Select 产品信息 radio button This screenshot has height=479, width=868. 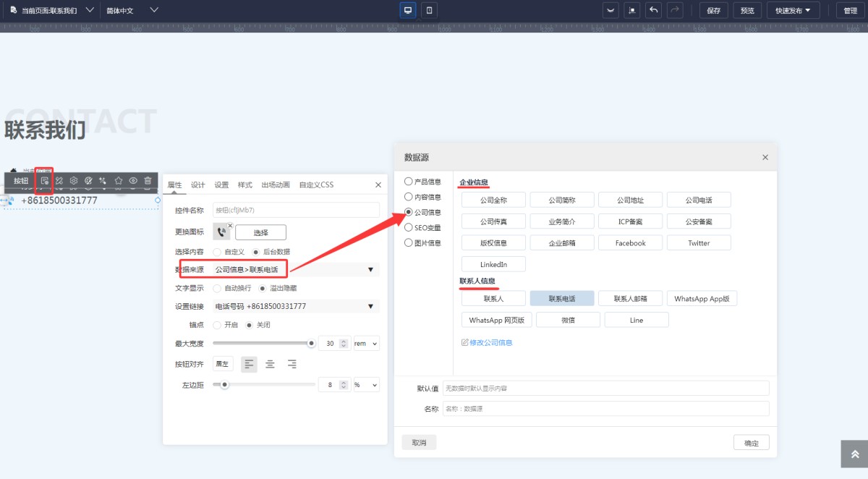(409, 182)
